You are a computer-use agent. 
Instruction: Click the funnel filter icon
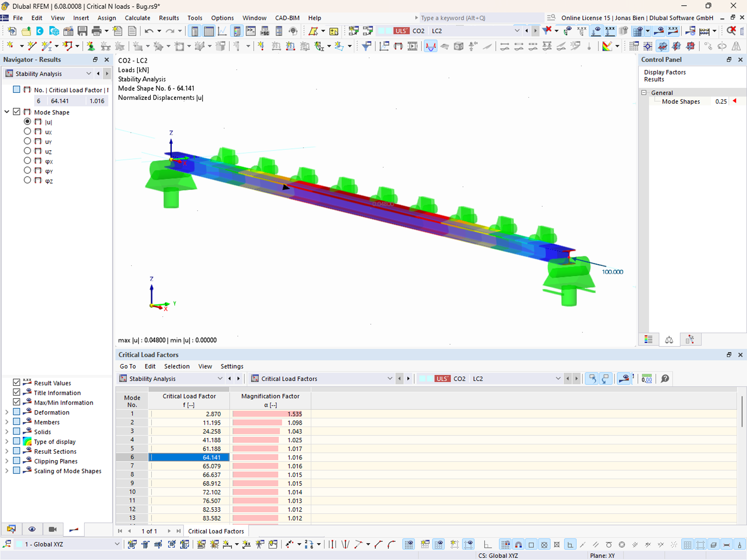tap(366, 46)
